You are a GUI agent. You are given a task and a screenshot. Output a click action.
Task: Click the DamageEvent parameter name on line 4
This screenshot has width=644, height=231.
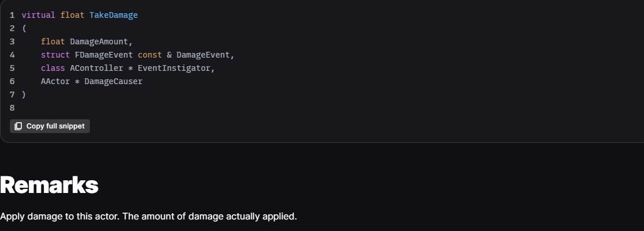[203, 55]
